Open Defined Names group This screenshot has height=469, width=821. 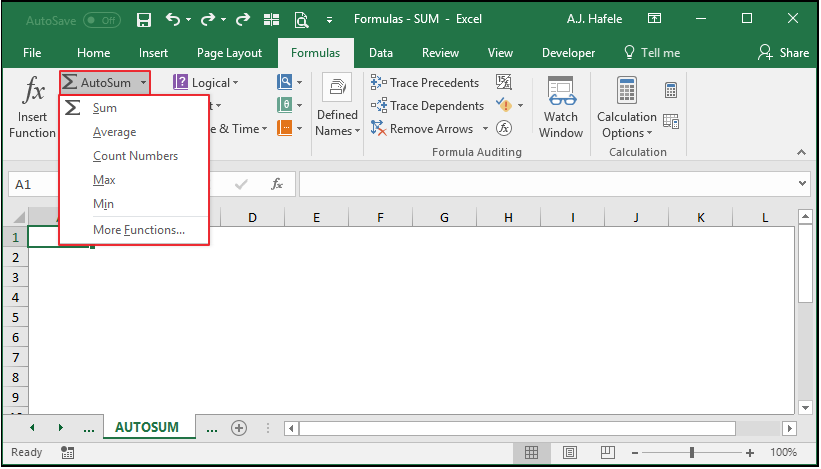click(x=337, y=107)
